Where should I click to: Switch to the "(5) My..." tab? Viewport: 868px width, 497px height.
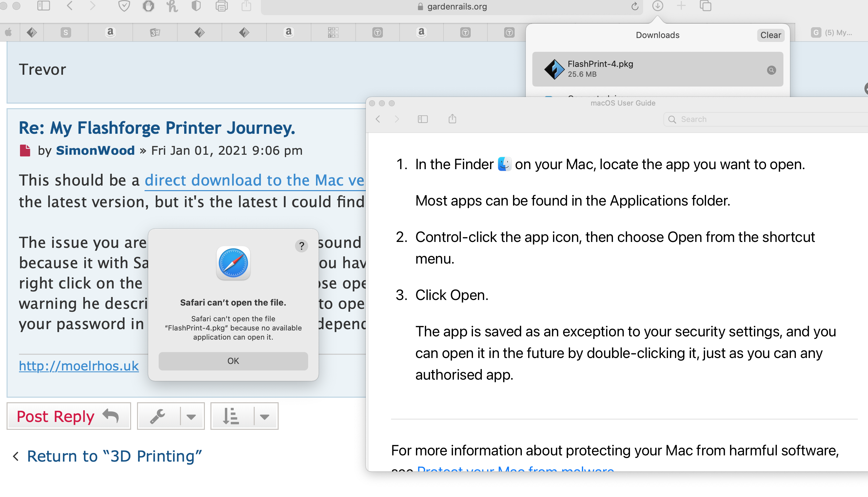pyautogui.click(x=832, y=32)
